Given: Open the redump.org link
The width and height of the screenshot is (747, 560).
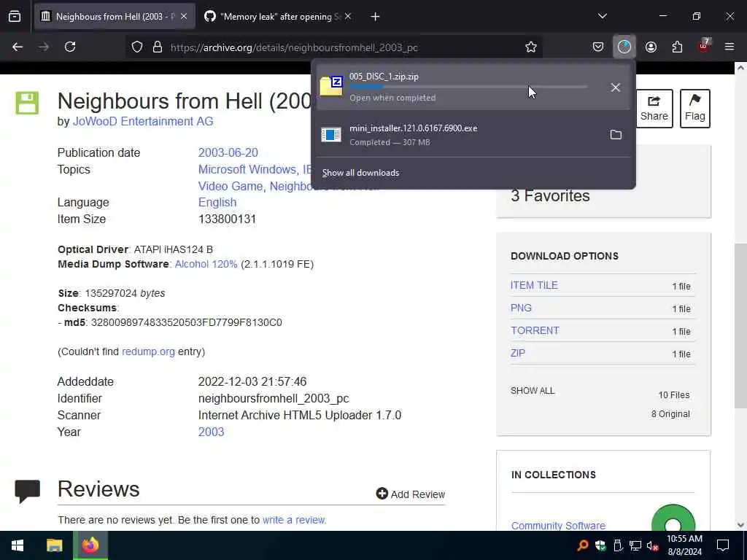Looking at the screenshot, I should click(x=148, y=352).
